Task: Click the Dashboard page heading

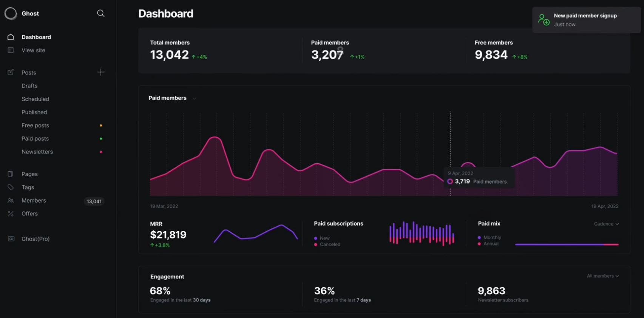Action: click(x=166, y=14)
